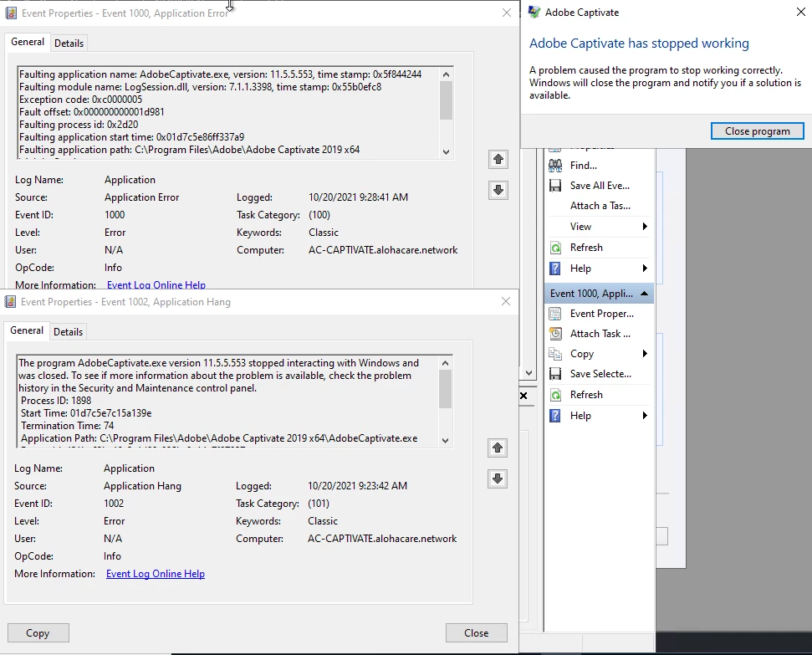Click the Fault offset line in Event 1000 description
This screenshot has height=655, width=812.
click(x=92, y=112)
